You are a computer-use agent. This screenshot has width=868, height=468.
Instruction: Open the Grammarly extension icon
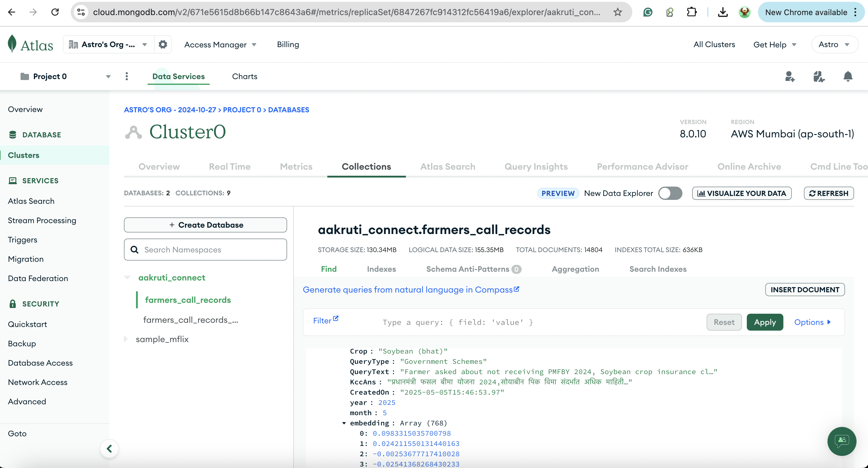648,12
